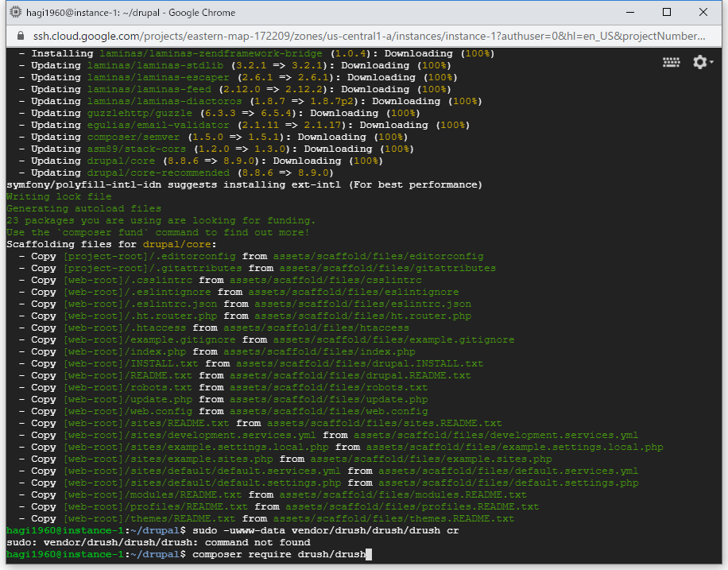Click the '[web-root]/index.php' path
Viewport: 728px width, 570px height.
click(x=125, y=351)
